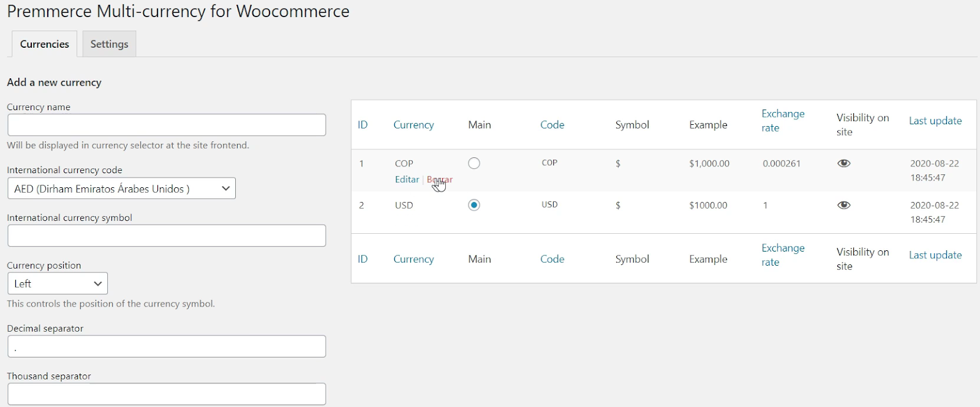980x407 pixels.
Task: Select USD main currency radio button
Action: click(474, 205)
